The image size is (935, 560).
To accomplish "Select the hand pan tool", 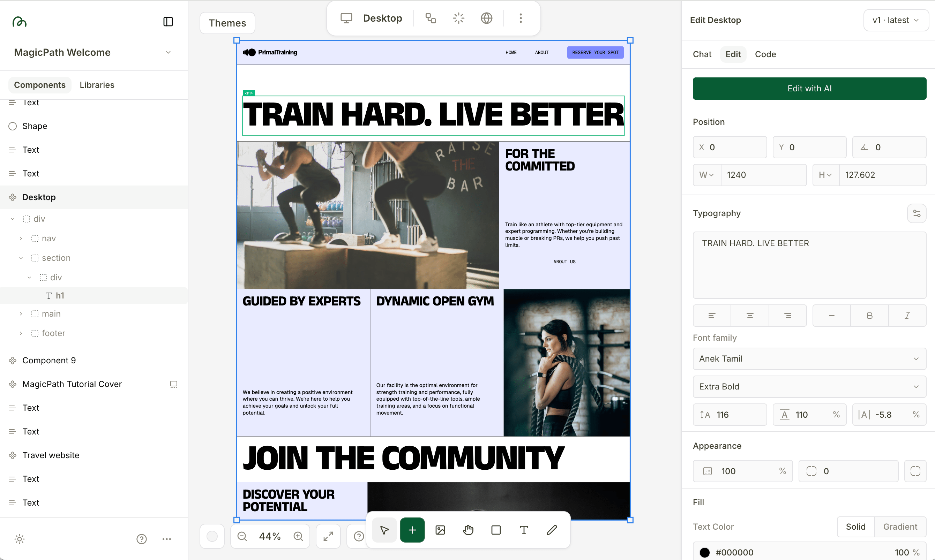I will tap(468, 530).
